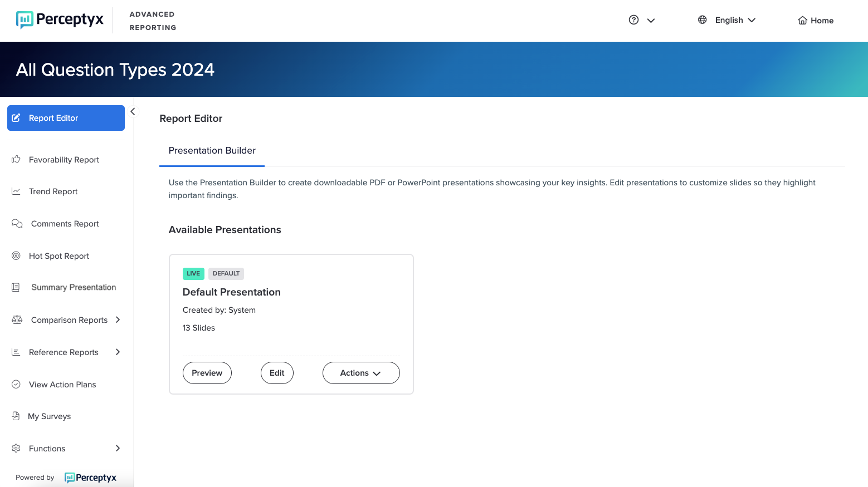Click the Advanced Reporting header label
868x487 pixels.
point(153,21)
